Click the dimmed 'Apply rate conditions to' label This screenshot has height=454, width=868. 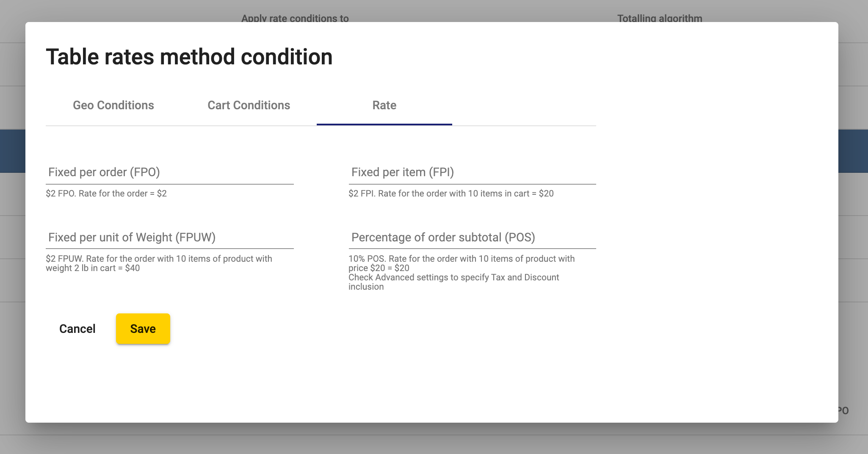[x=295, y=18]
